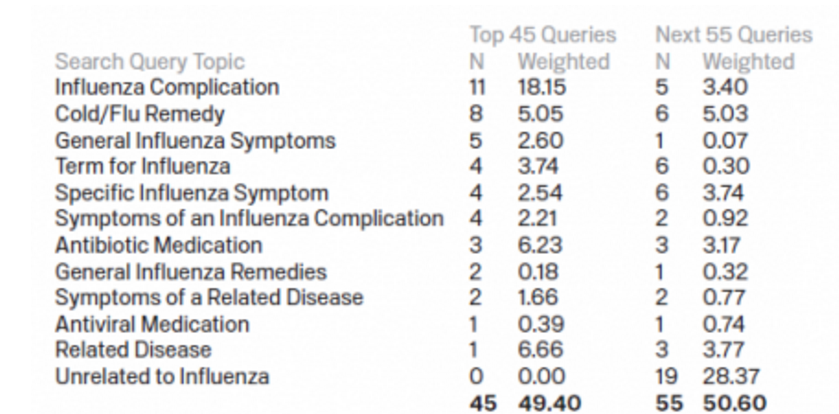Select General Influenza Symptoms topic

(195, 141)
